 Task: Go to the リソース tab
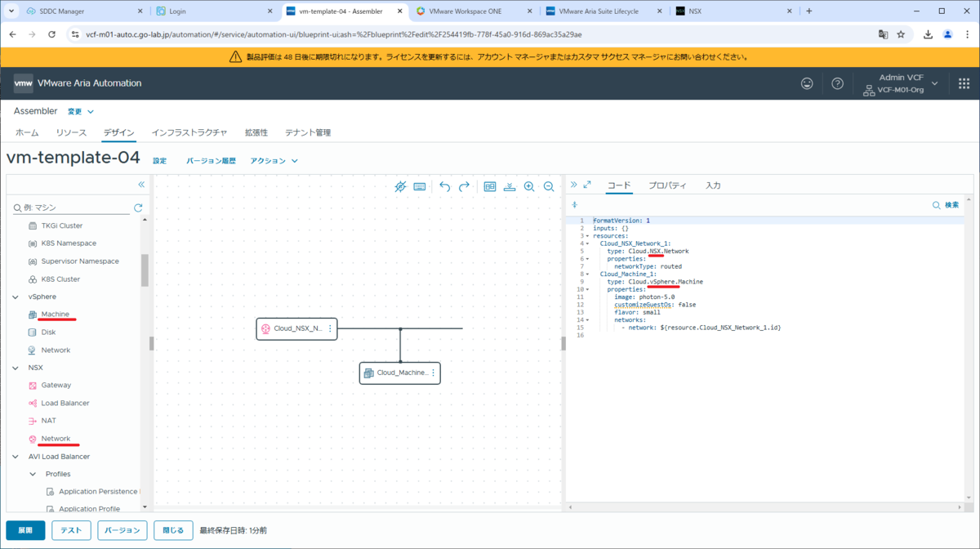pyautogui.click(x=71, y=132)
